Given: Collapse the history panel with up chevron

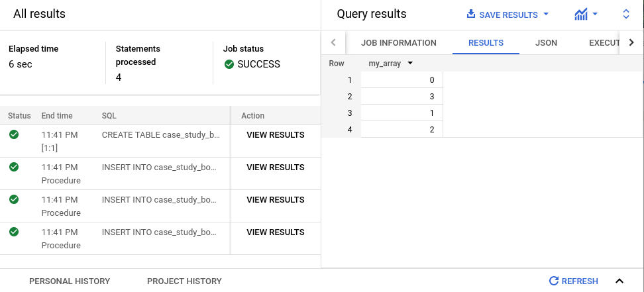Looking at the screenshot, I should coord(619,281).
